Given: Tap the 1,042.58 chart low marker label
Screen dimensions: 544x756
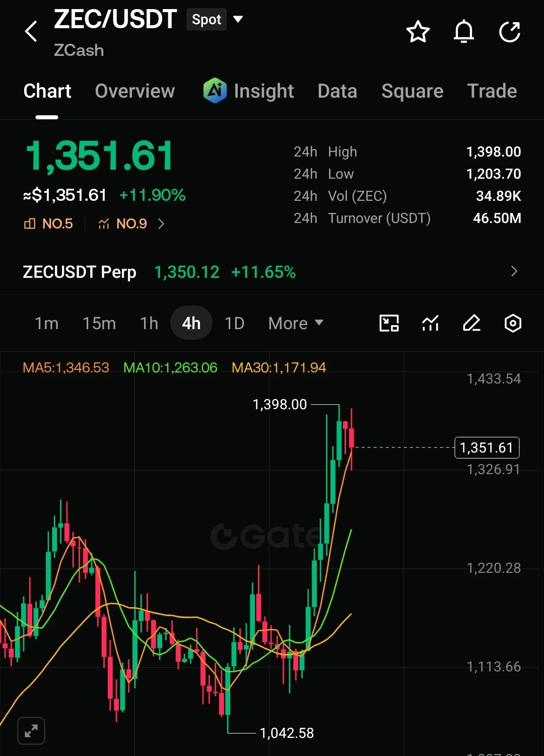Looking at the screenshot, I should click(x=287, y=733).
